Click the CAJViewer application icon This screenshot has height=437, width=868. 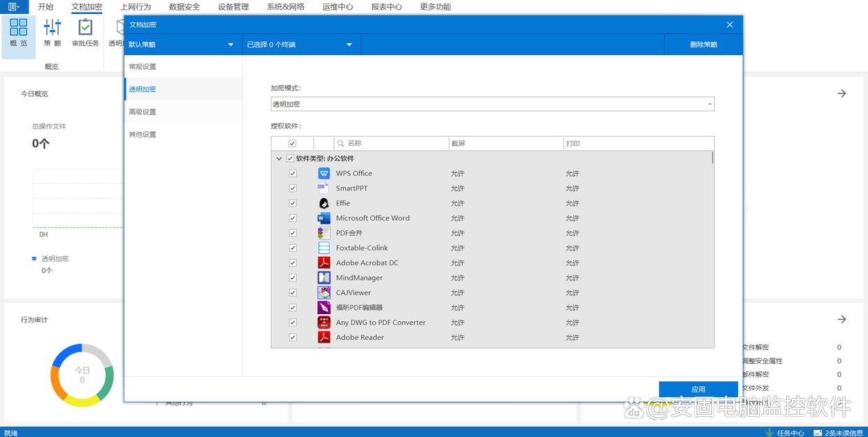coord(324,292)
